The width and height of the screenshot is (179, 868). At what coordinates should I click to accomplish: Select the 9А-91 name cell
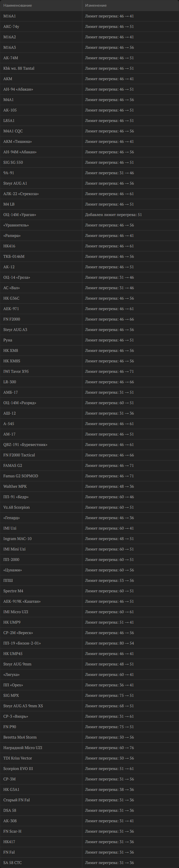tap(9, 173)
